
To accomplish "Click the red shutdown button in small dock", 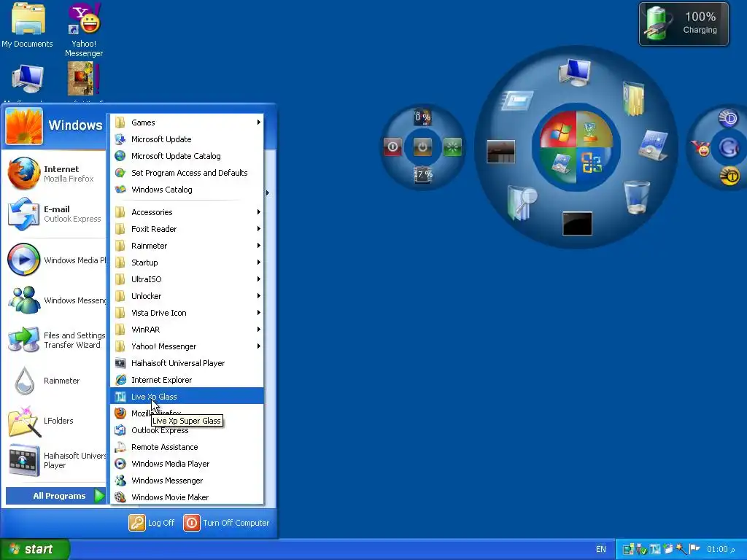I will click(392, 147).
